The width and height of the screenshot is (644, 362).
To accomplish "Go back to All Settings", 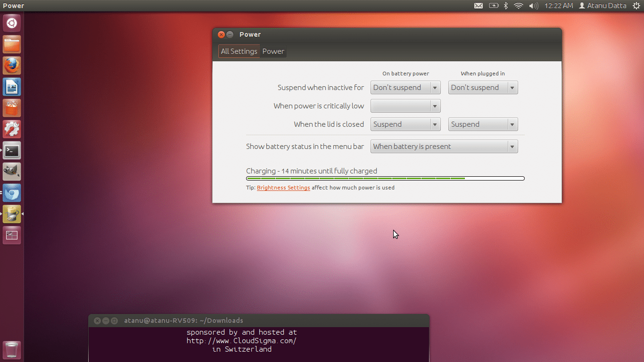I will 239,51.
